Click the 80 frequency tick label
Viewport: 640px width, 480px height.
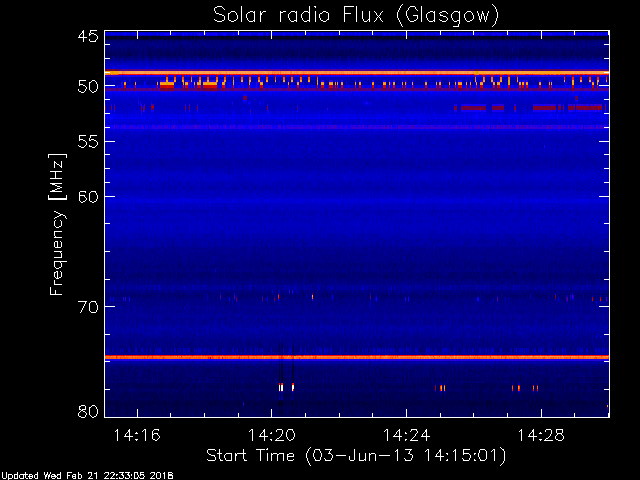pyautogui.click(x=88, y=411)
